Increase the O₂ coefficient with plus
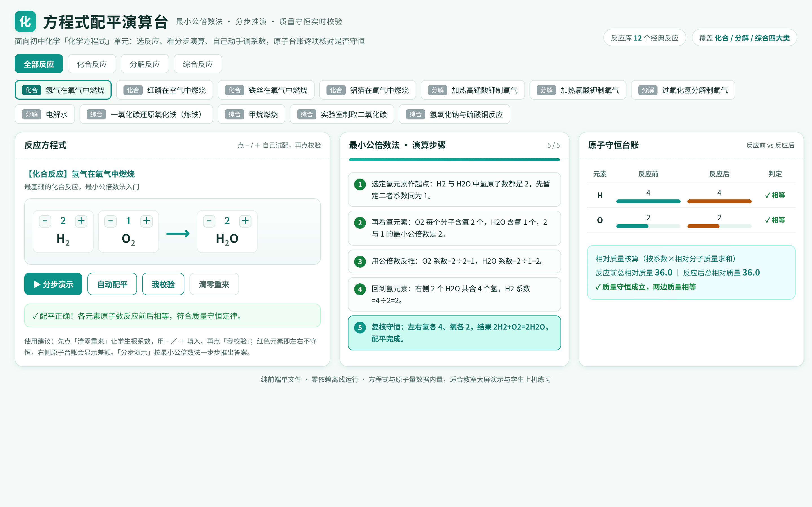This screenshot has height=507, width=812. point(147,221)
